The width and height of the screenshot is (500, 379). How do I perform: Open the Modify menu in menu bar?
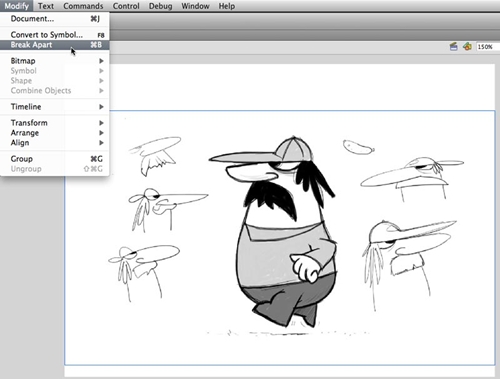[16, 6]
